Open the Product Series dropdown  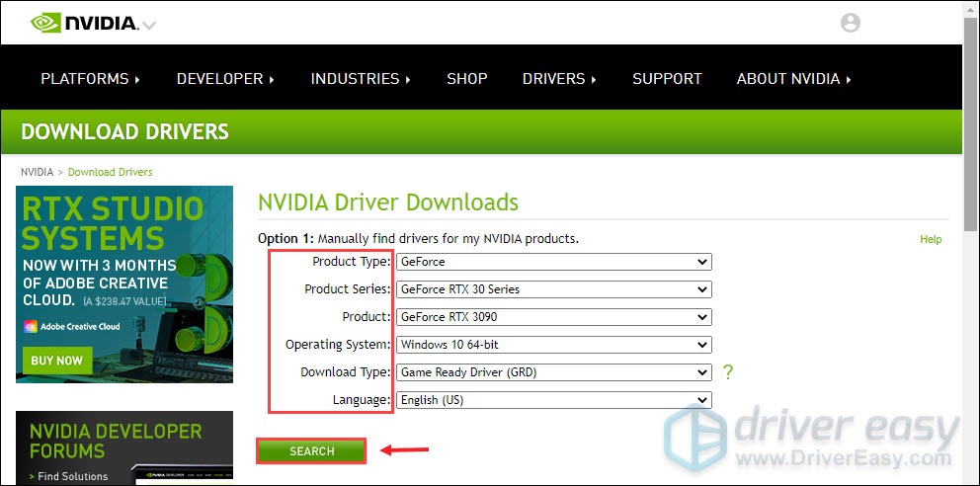click(554, 289)
